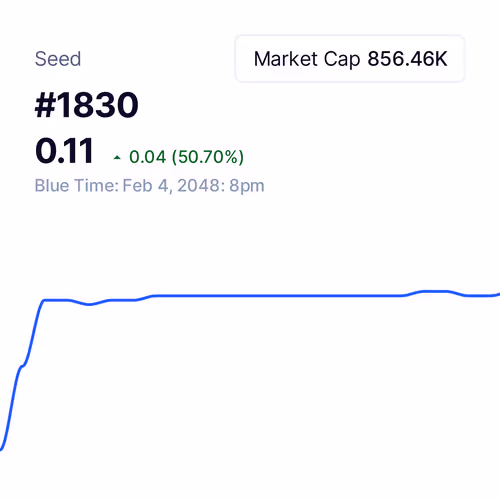Select the Seed label
500x500 pixels.
click(x=58, y=59)
